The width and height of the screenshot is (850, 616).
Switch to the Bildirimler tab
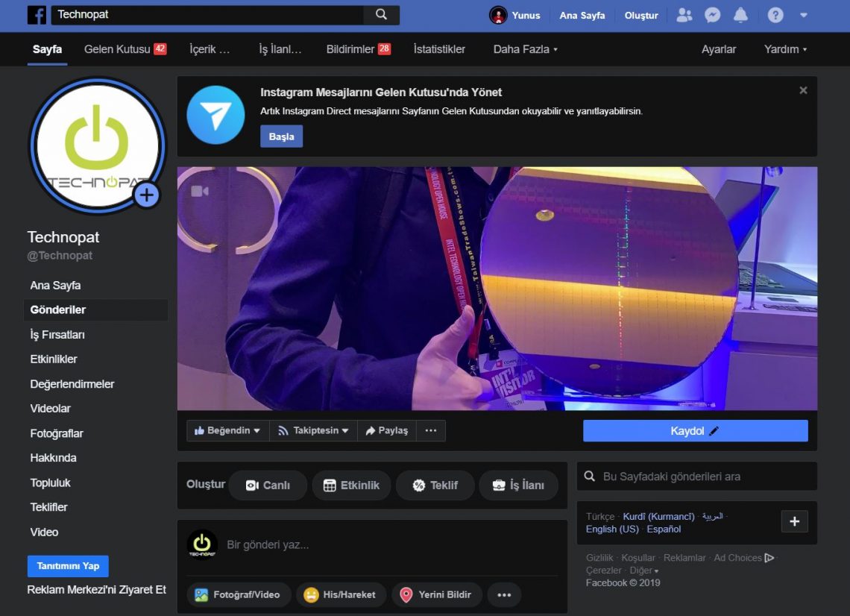[x=350, y=49]
